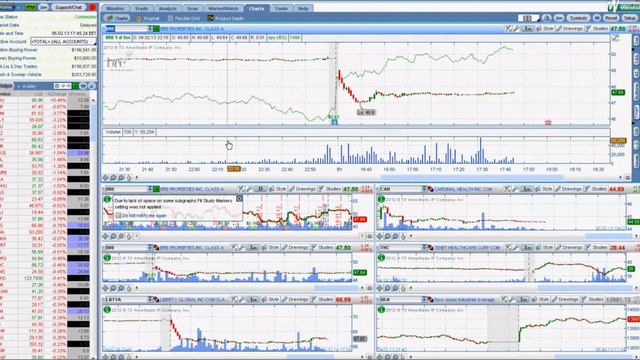Open 1m timeframe selector on $DJI chart
The height and width of the screenshot is (360, 640).
point(523,299)
